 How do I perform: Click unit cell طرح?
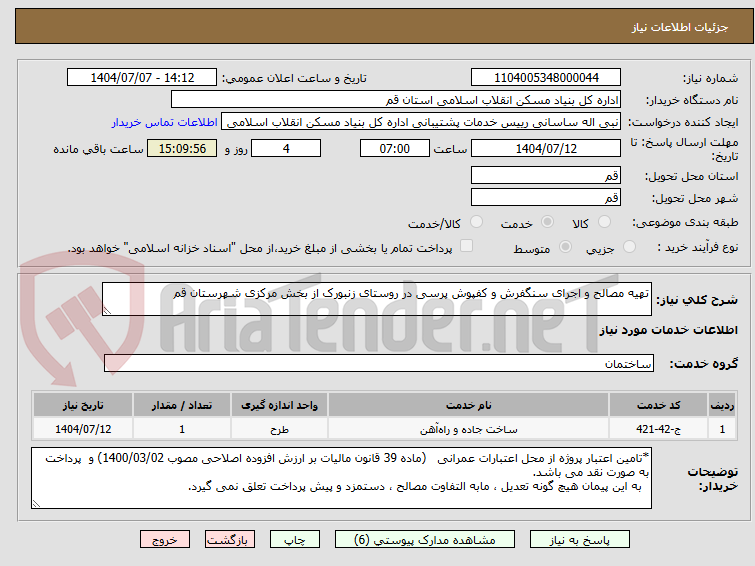[279, 429]
